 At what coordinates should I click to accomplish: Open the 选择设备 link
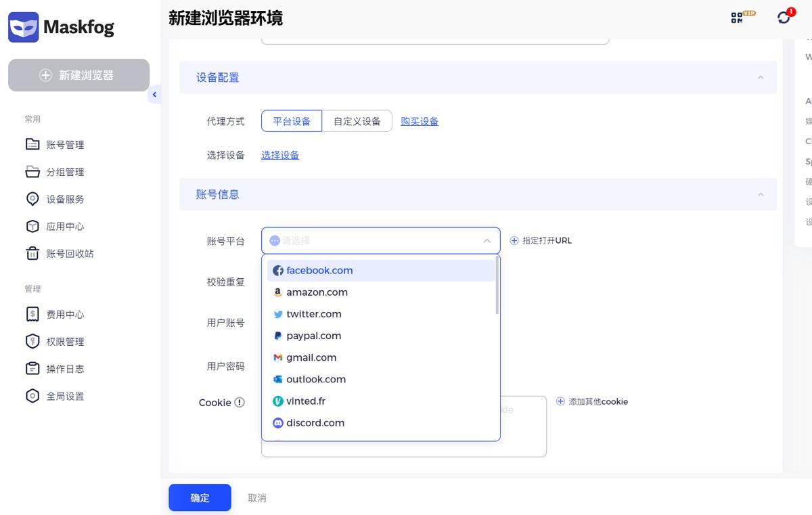click(280, 155)
